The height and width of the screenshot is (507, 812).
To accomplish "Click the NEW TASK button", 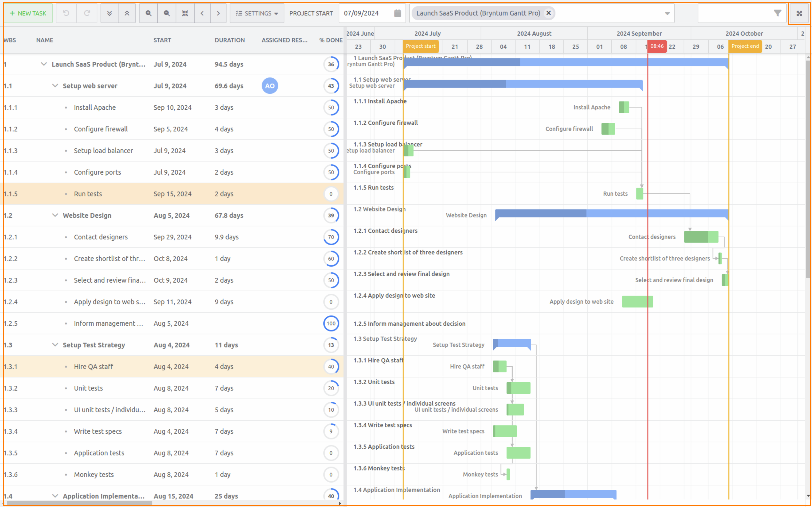I will pyautogui.click(x=28, y=13).
